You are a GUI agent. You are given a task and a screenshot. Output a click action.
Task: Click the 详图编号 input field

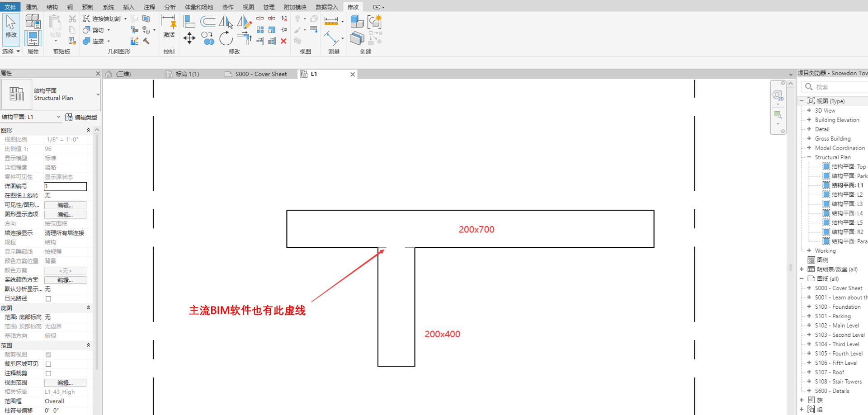tap(65, 186)
